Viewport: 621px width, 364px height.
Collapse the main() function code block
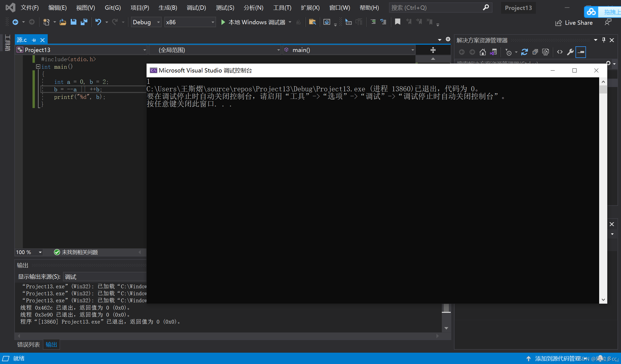pos(38,67)
